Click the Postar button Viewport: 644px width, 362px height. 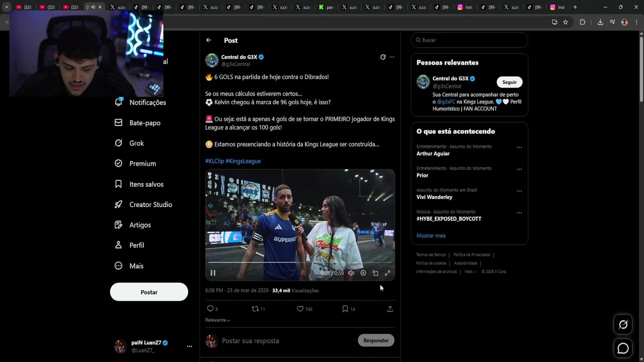coord(149,292)
